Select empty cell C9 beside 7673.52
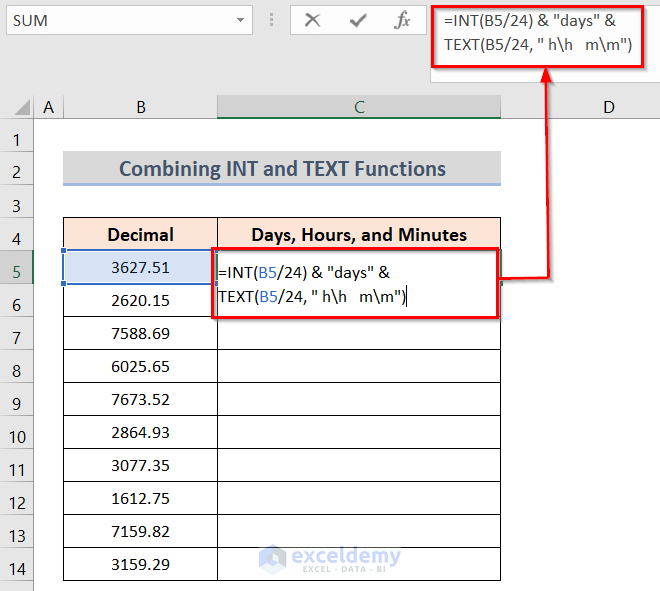The height and width of the screenshot is (591, 660). 359,399
